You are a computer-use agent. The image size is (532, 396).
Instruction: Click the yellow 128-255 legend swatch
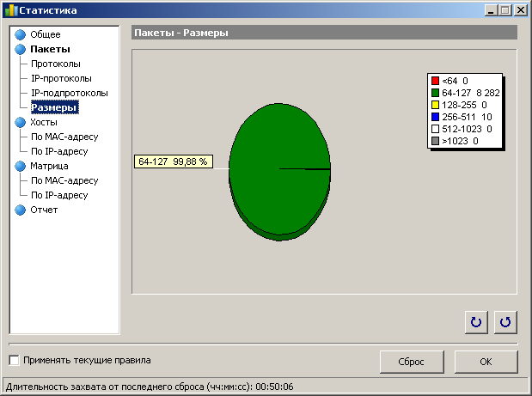coord(435,105)
